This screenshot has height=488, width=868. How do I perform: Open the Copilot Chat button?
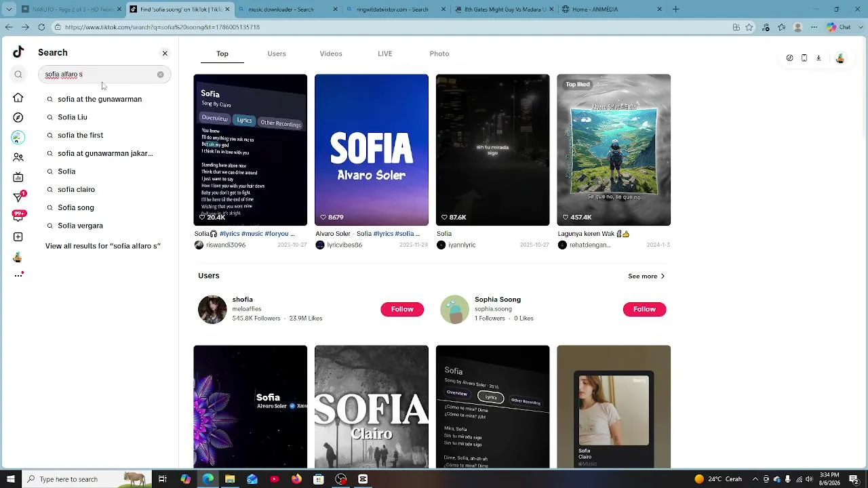pos(839,28)
